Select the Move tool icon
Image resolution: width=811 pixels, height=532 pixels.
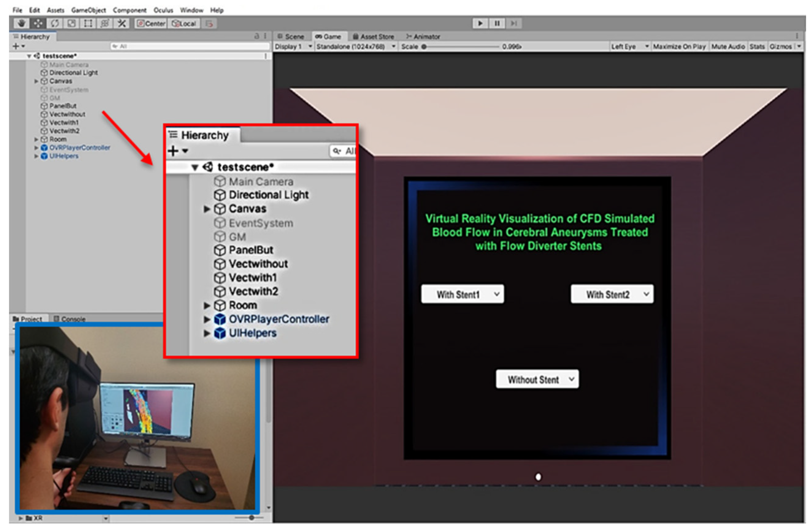(38, 24)
